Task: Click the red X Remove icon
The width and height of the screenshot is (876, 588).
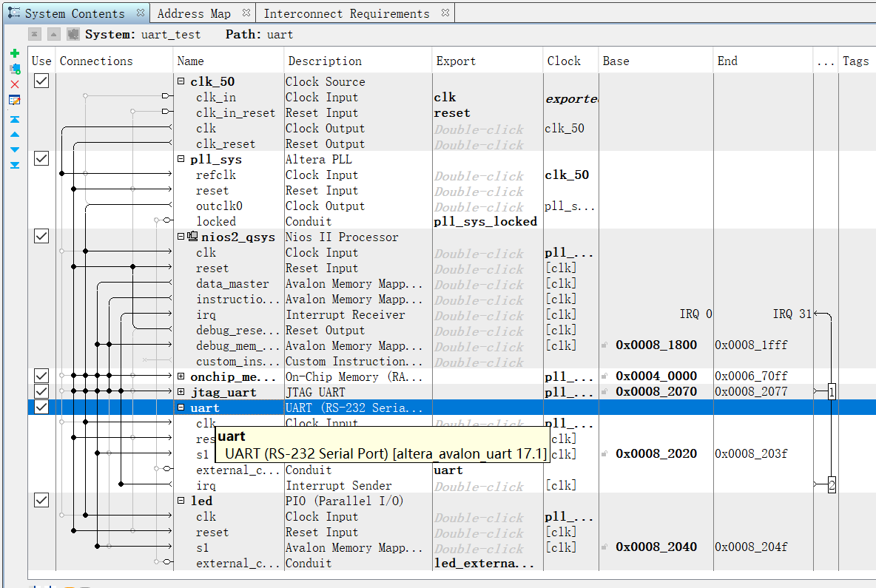Action: pyautogui.click(x=15, y=84)
